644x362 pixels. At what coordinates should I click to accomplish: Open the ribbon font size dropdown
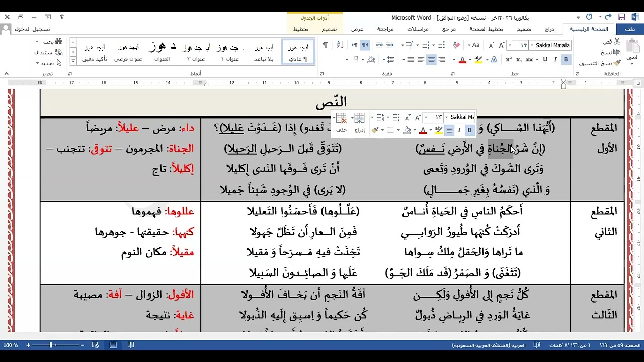[510, 45]
